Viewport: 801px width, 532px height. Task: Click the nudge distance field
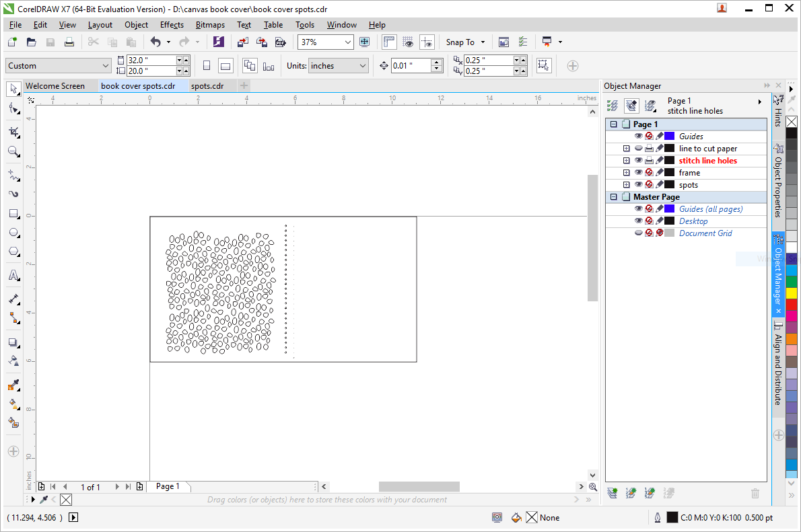click(x=411, y=65)
